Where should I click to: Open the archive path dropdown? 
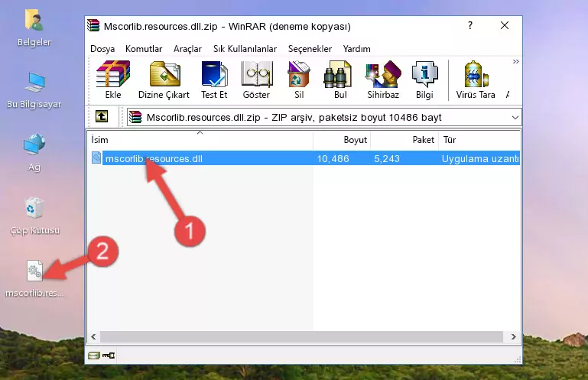(515, 118)
